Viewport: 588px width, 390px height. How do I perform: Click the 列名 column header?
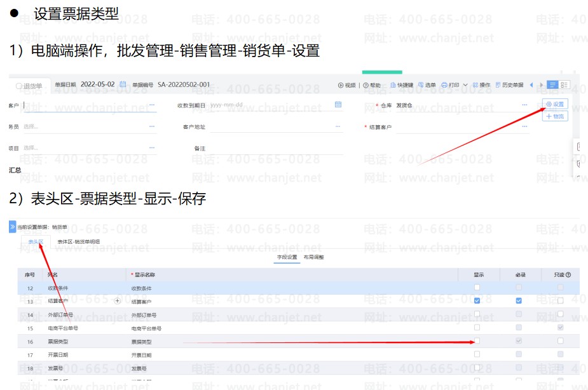click(53, 274)
